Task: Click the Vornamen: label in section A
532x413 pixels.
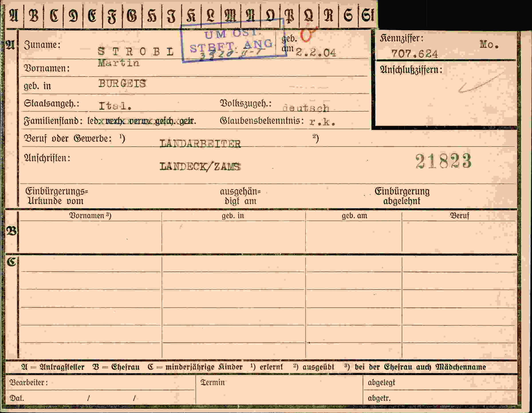Action: click(x=47, y=68)
